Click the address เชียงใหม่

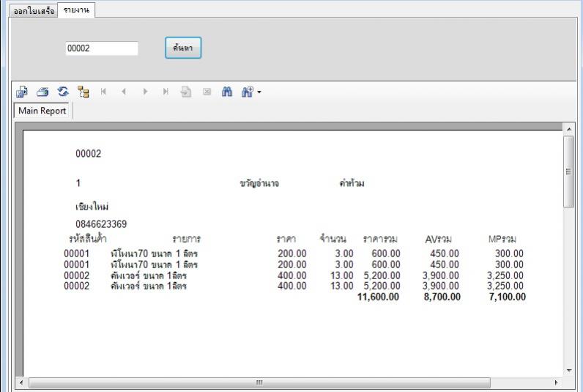(92, 206)
